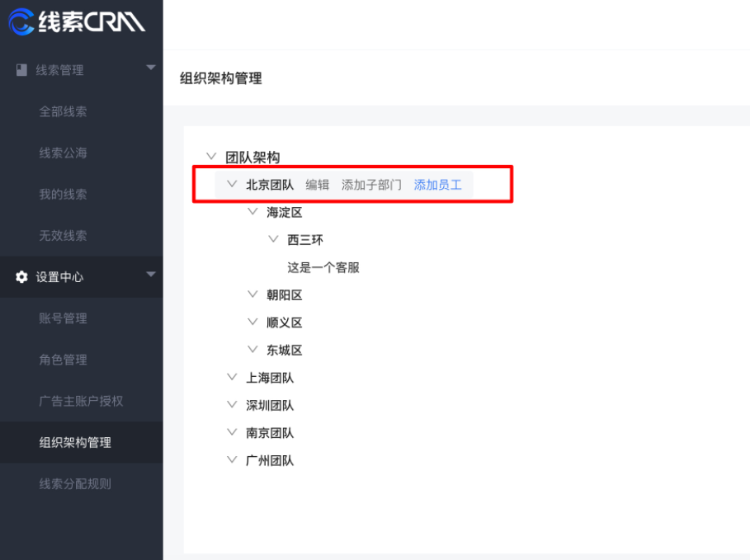Expand the 上海团队 node

coord(232,377)
